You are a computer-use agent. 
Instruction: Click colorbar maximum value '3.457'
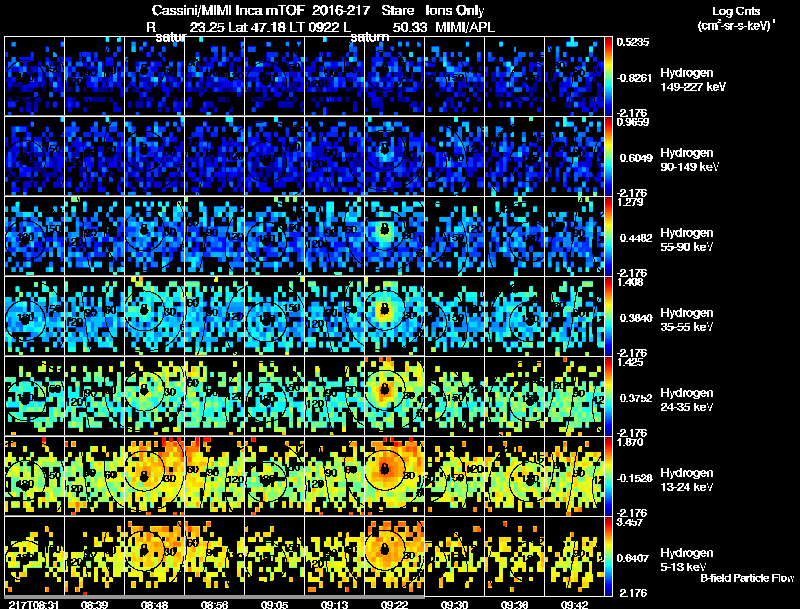pos(630,522)
